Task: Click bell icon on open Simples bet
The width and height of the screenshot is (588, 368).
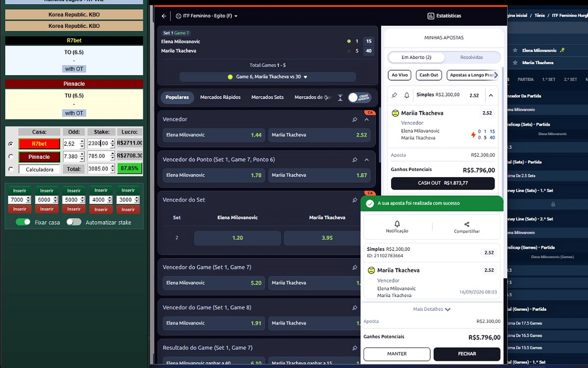Action: (407, 95)
